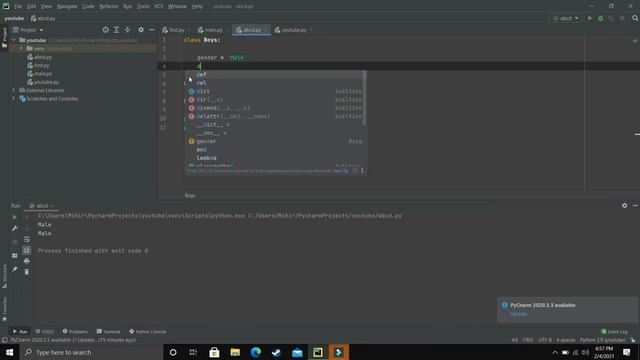Click the green Run button in top toolbar
This screenshot has height=360, width=640.
(590, 18)
